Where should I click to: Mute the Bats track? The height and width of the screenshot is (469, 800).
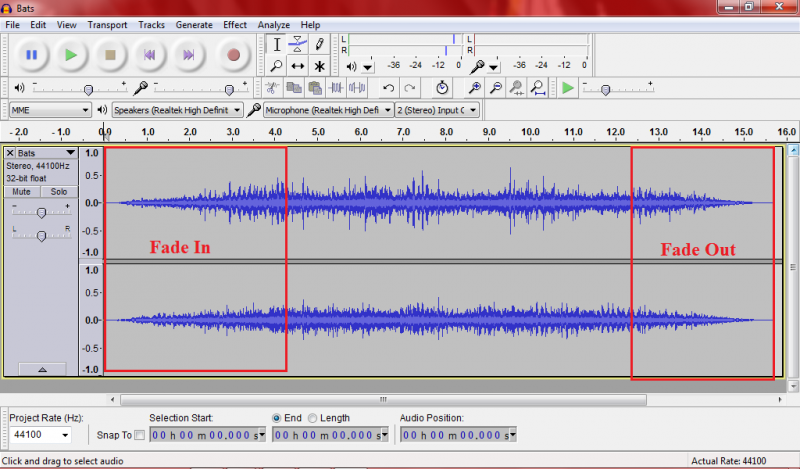tap(23, 191)
